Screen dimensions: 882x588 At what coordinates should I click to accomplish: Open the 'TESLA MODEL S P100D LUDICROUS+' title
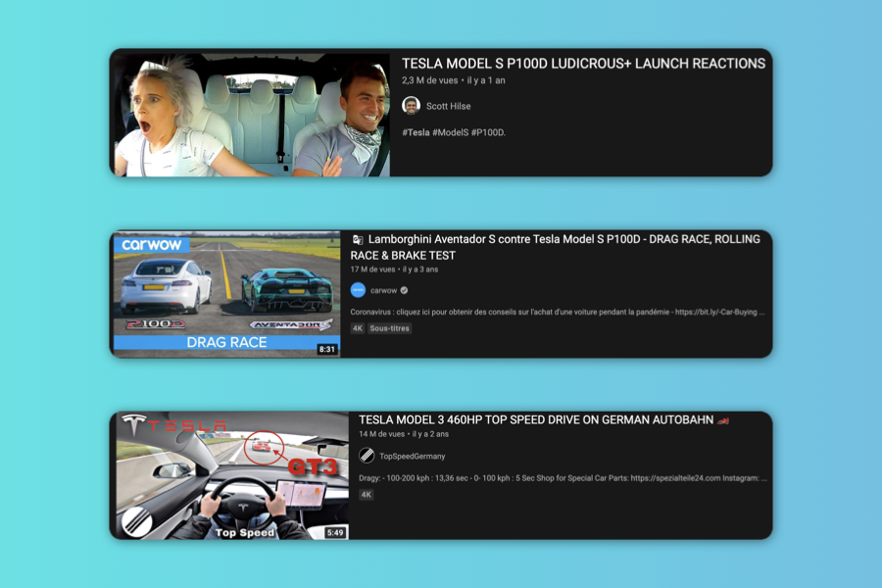pos(583,64)
